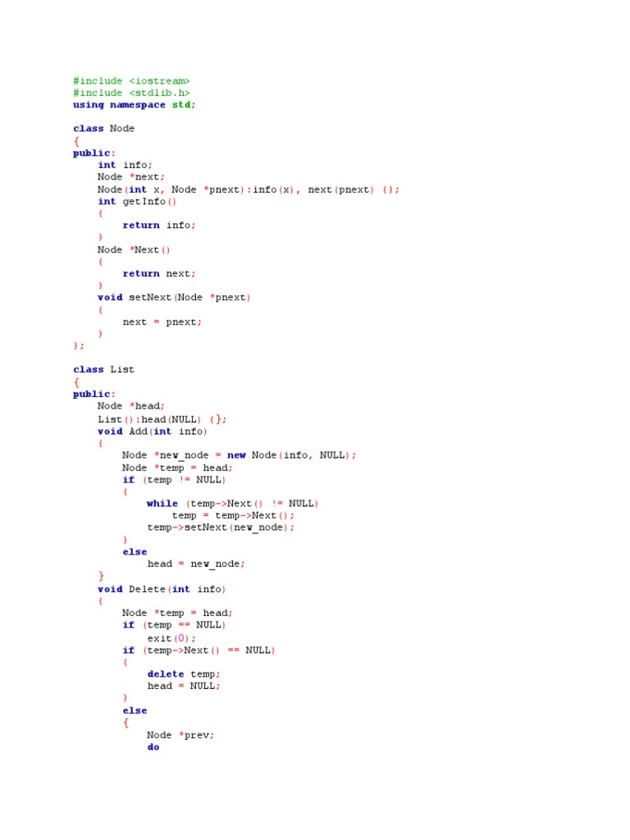Click 'head = new_node;' statement
The height and width of the screenshot is (840, 630).
point(196,564)
